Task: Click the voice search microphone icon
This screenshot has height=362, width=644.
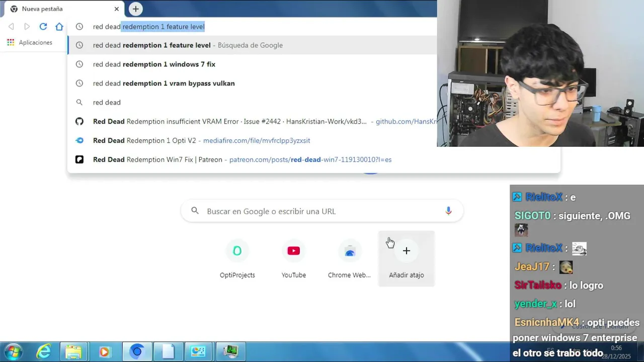Action: 448,211
